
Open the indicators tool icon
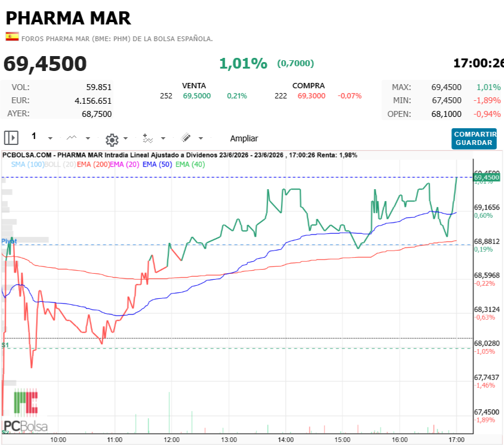point(147,138)
